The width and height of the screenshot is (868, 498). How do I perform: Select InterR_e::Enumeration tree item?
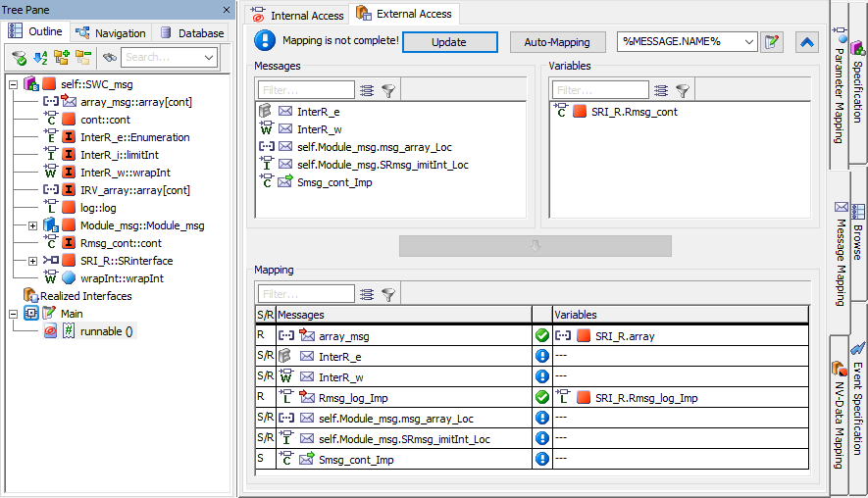tap(135, 137)
